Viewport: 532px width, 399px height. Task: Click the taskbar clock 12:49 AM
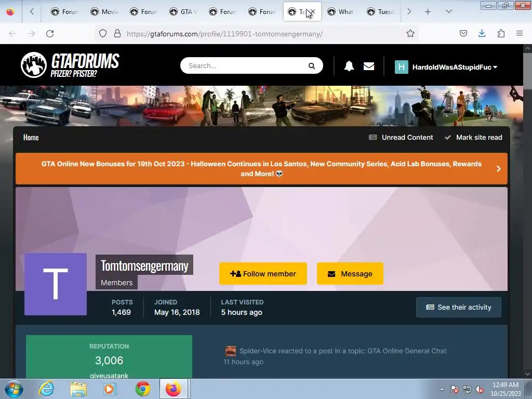(x=505, y=385)
